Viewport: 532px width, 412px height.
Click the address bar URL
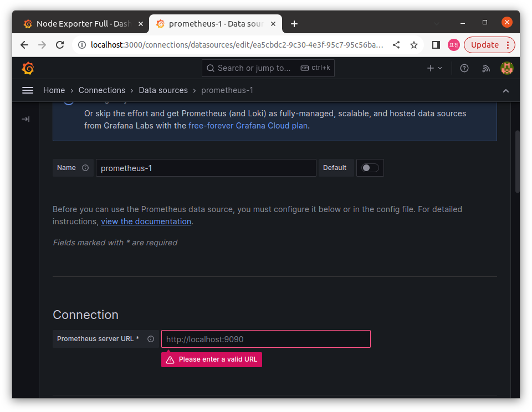[x=237, y=45]
